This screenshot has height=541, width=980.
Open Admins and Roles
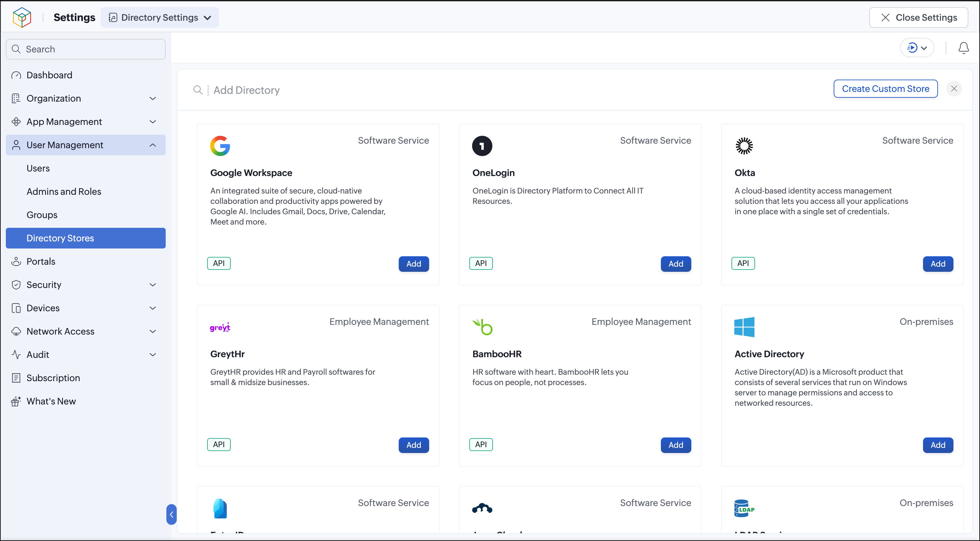tap(85, 191)
